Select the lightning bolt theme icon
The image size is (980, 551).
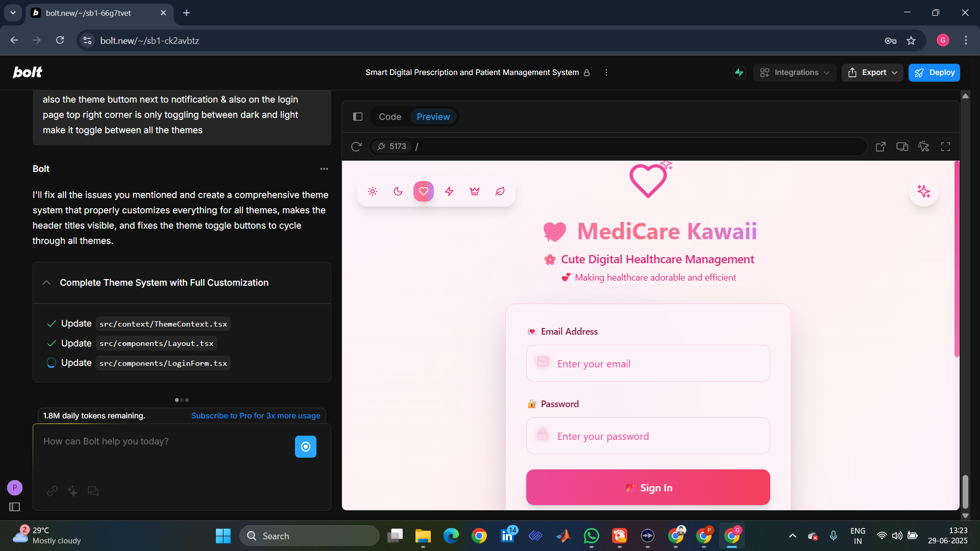click(449, 191)
